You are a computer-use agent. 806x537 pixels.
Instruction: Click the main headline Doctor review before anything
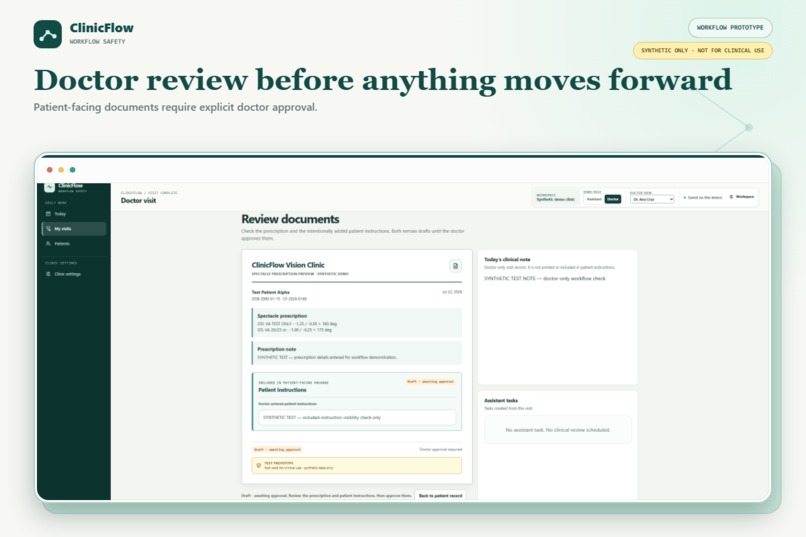point(382,80)
